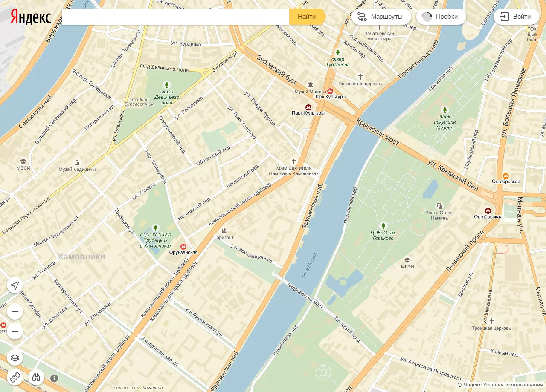Toggle the Пробки traffic layer

441,17
